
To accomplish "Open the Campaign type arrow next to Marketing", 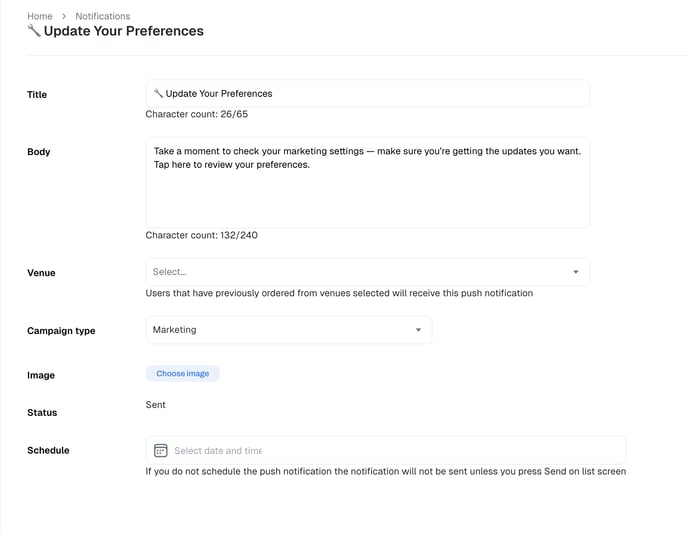I will click(x=418, y=330).
